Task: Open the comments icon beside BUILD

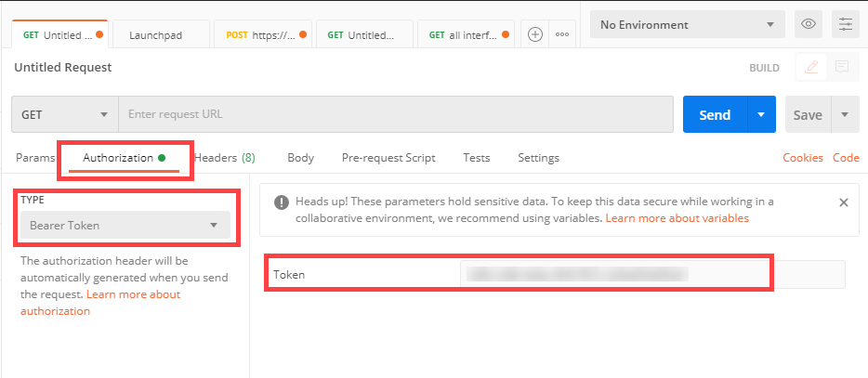Action: (x=842, y=68)
